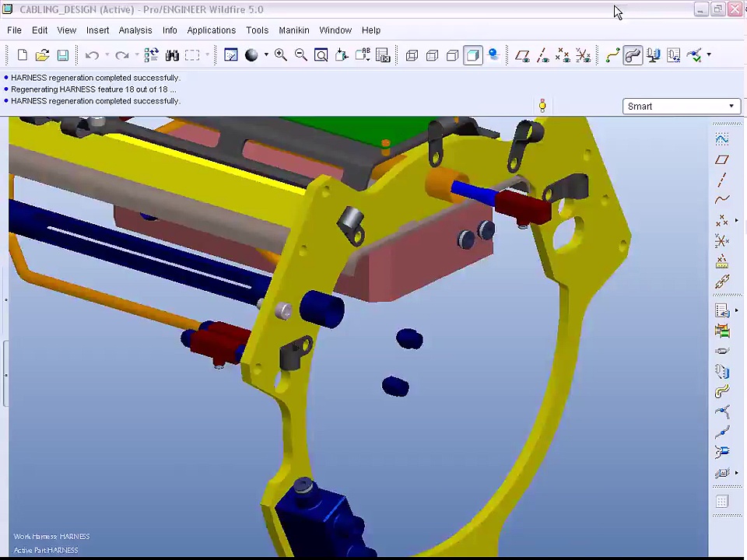This screenshot has width=747, height=560.
Task: Open the Applications menu
Action: tap(211, 30)
